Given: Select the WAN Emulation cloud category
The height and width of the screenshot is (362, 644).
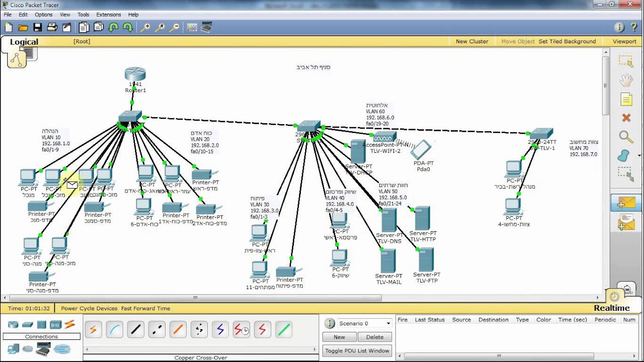Looking at the screenshot, I should pos(27,348).
